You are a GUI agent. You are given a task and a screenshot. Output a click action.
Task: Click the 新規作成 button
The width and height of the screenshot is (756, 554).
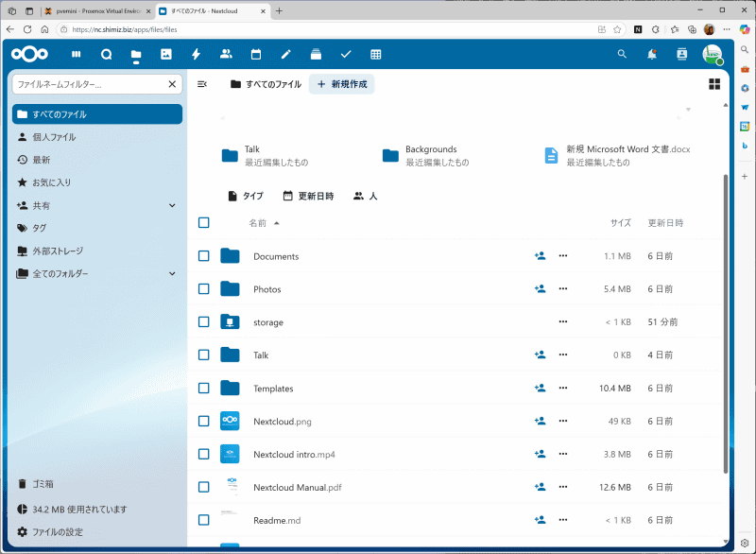pos(341,83)
